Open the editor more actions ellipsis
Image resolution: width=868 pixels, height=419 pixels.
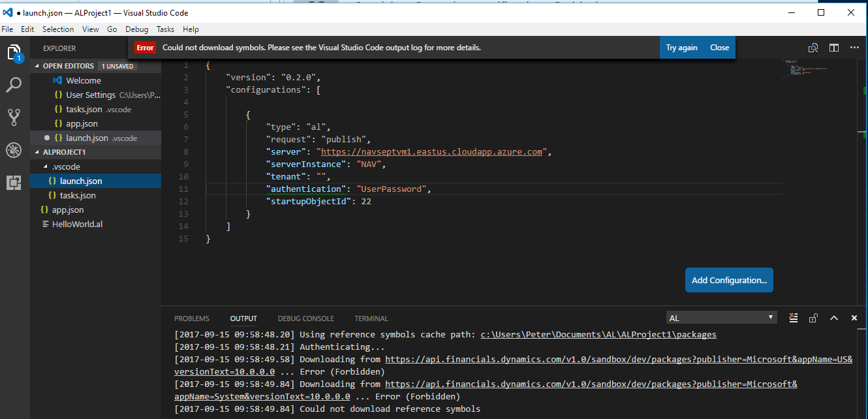pyautogui.click(x=854, y=48)
